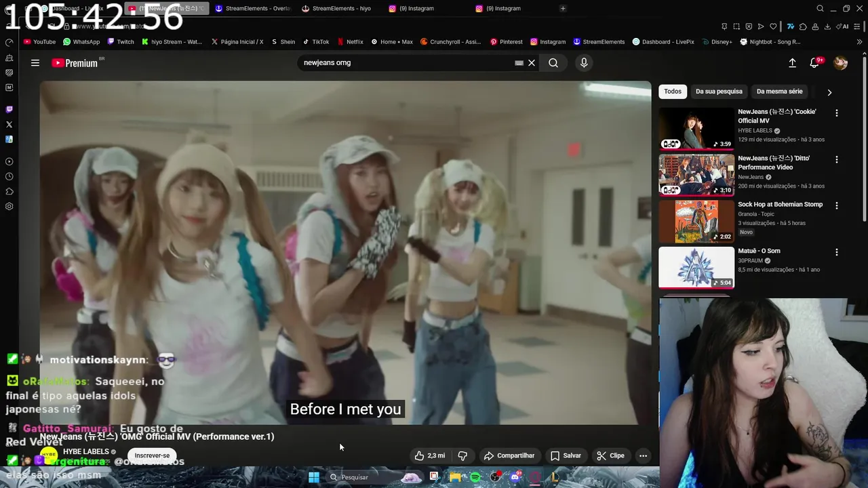Clear the search text with the X icon

(x=532, y=63)
